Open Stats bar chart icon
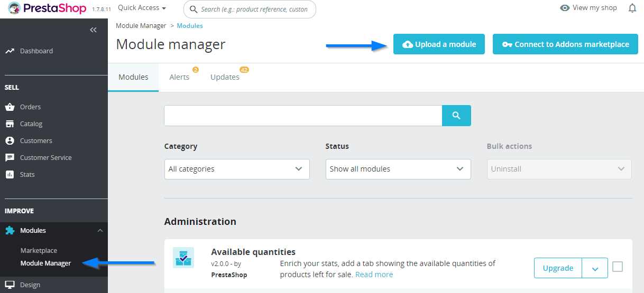The width and height of the screenshot is (644, 293). click(10, 174)
